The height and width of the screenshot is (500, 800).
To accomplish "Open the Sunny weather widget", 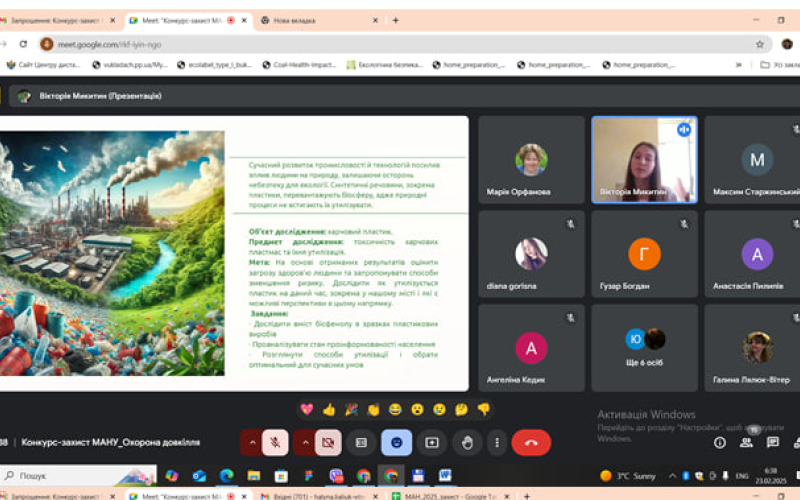I will tap(628, 476).
